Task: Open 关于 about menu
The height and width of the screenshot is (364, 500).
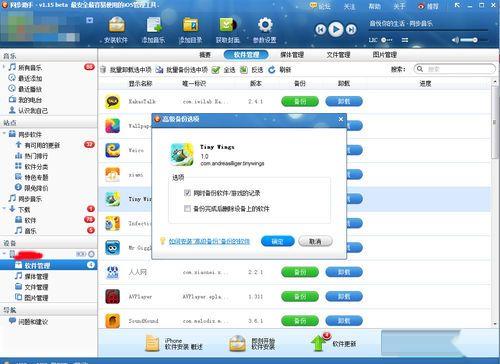Action: coord(399,6)
